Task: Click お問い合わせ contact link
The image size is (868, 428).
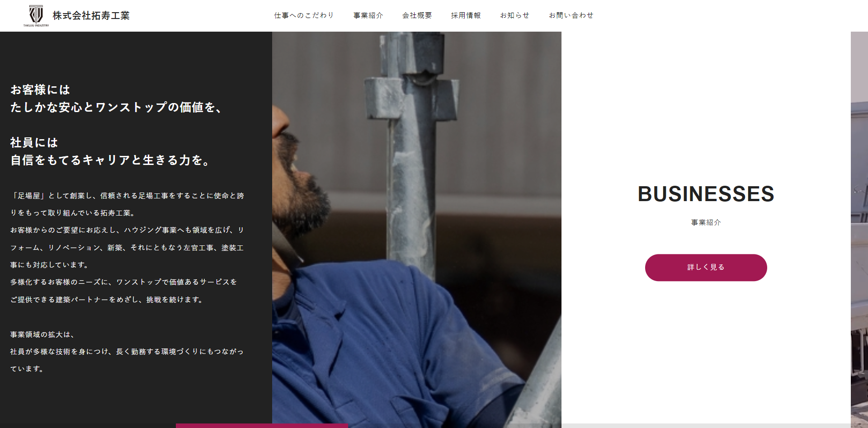Action: click(x=571, y=15)
